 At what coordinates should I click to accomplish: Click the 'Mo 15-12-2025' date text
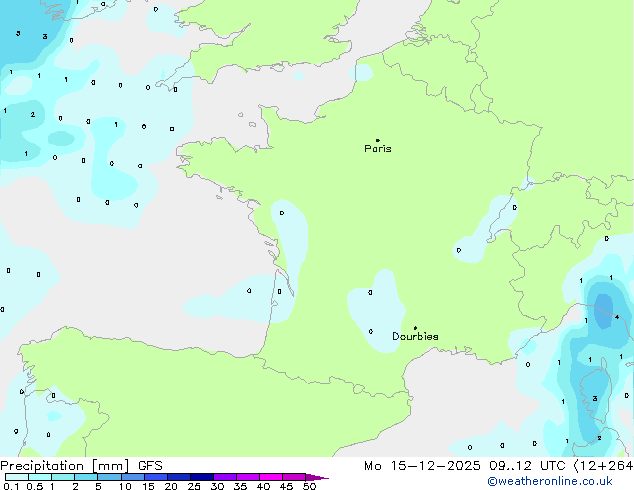(x=422, y=466)
